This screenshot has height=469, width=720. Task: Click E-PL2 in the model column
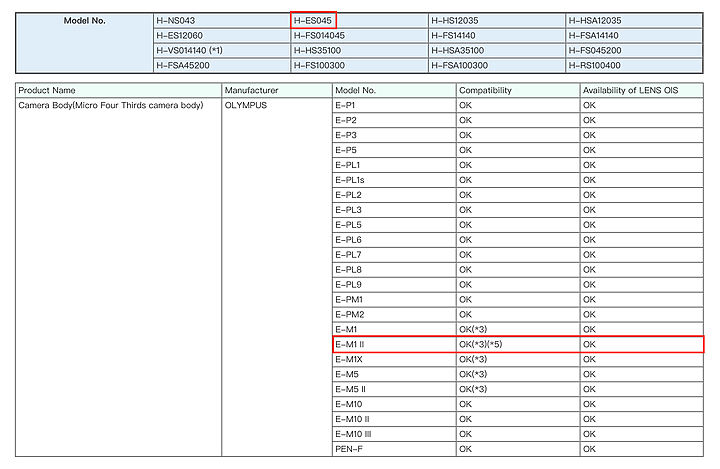click(394, 195)
